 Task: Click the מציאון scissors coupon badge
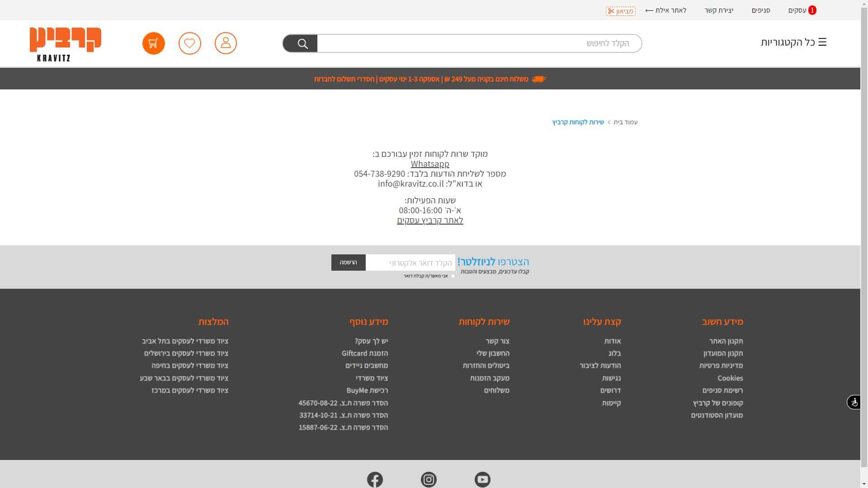point(620,11)
